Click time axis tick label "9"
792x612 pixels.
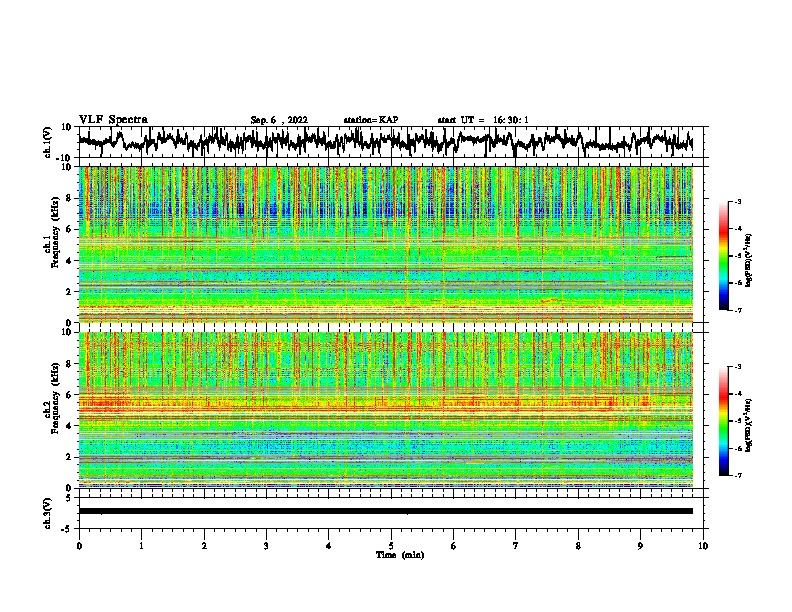[x=640, y=546]
